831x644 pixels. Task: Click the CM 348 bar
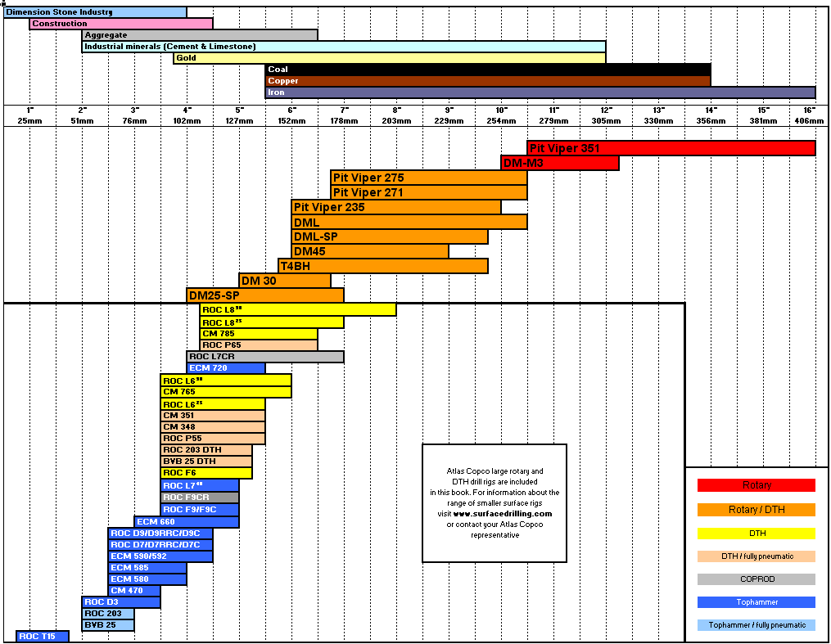(x=213, y=427)
